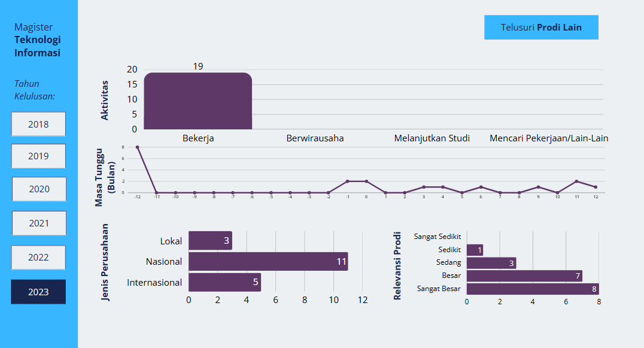Click the Masa Tunggu data point at month 0
Screen dimensions: 644x348
tap(366, 181)
